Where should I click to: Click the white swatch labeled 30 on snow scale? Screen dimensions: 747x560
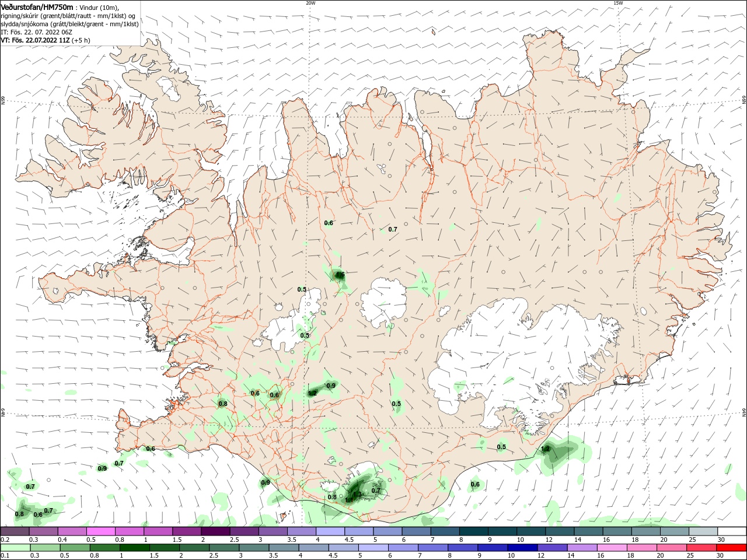coord(732,531)
